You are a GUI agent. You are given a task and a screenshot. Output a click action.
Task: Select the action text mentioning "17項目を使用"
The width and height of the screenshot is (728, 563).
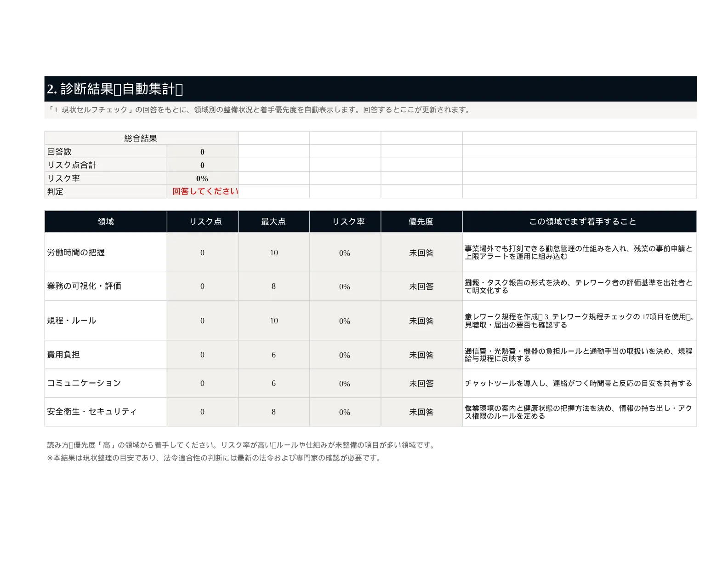[x=579, y=321]
